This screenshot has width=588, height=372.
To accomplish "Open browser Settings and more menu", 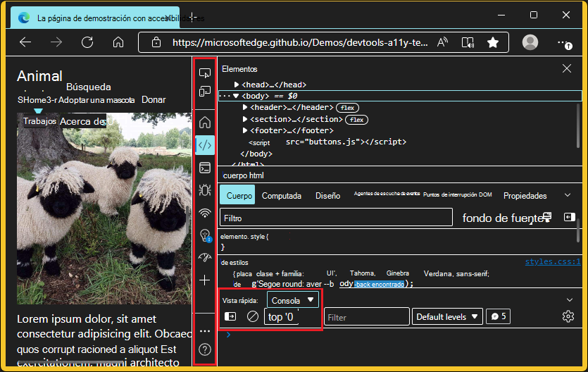I will point(564,43).
